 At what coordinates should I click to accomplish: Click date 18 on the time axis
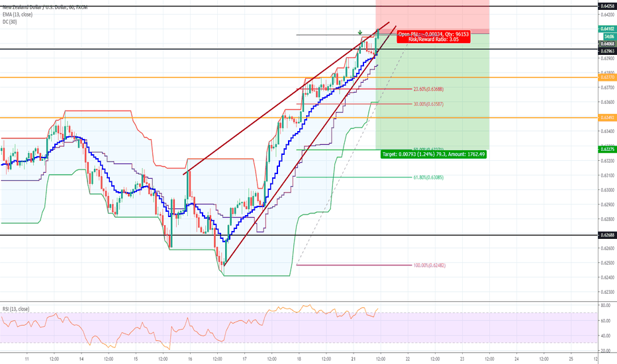(299, 359)
